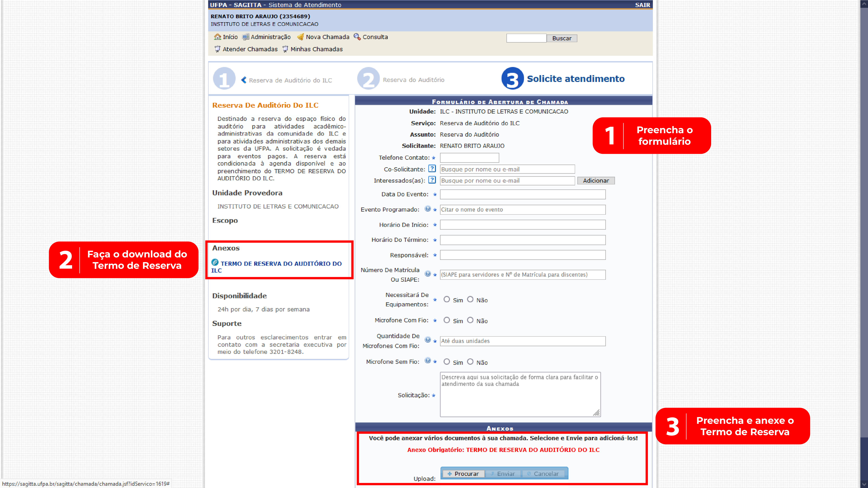
Task: Focus the Interessados(as) search field
Action: (x=507, y=180)
